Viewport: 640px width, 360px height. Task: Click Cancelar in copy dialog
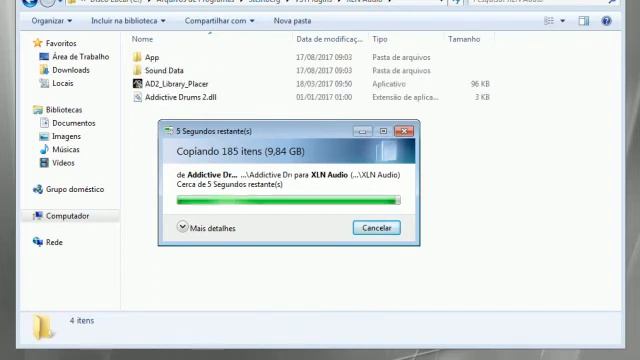[x=376, y=228]
